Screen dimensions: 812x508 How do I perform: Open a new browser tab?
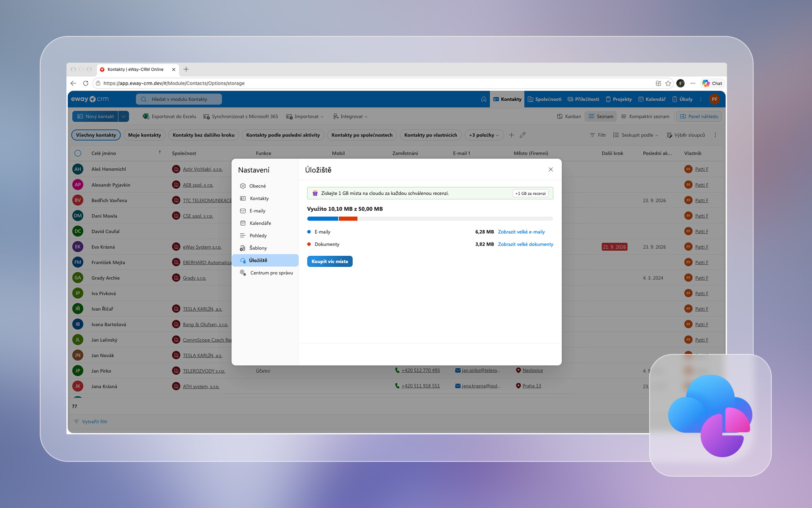click(x=186, y=69)
